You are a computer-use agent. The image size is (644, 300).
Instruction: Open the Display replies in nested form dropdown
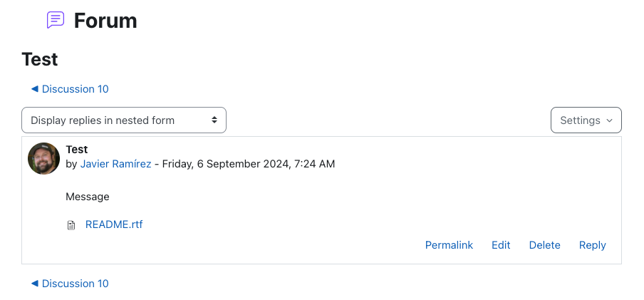pyautogui.click(x=124, y=120)
